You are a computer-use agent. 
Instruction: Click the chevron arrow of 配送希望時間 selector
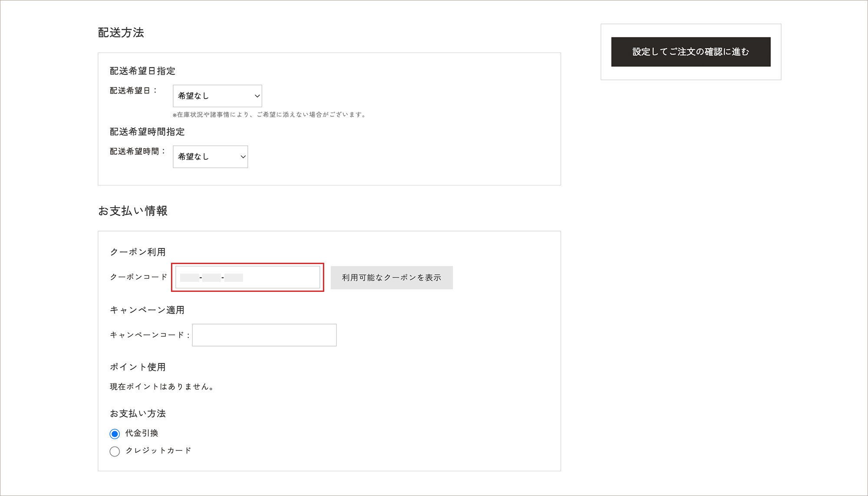[243, 157]
